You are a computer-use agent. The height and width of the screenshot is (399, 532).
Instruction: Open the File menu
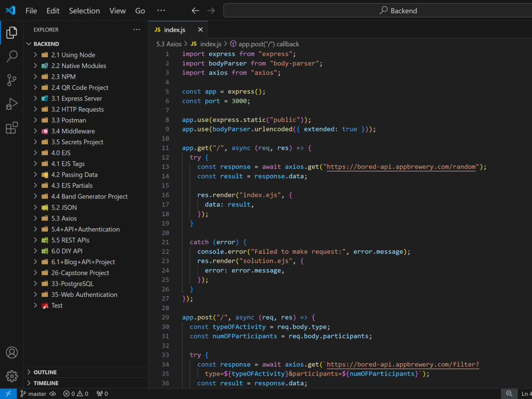tap(31, 11)
